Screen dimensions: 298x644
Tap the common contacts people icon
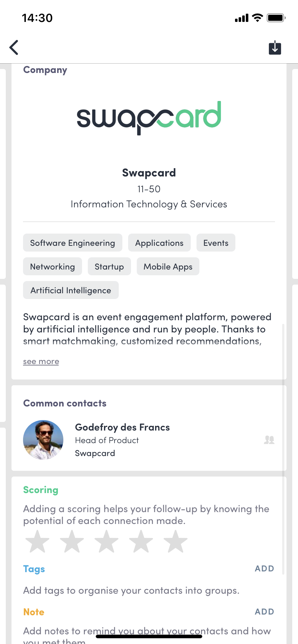pyautogui.click(x=269, y=440)
